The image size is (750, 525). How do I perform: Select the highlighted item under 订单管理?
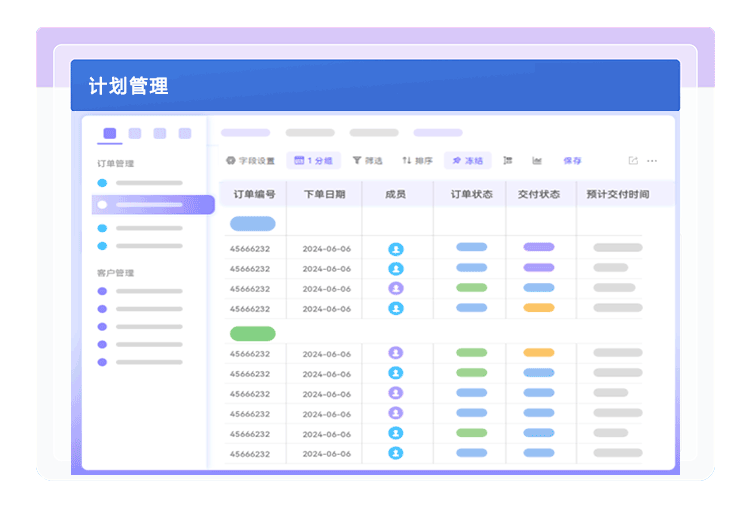tap(152, 205)
